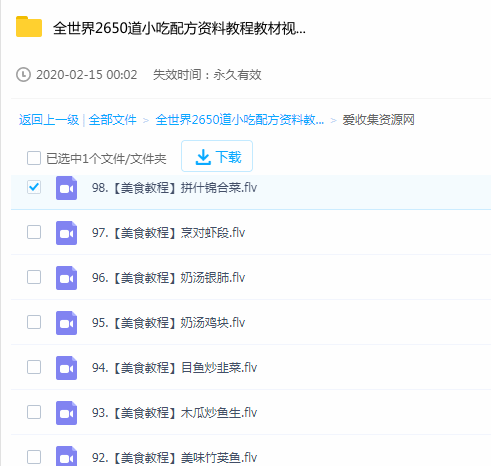Open file name 94.【美食教程】目鱼炒韭菜.flv
The height and width of the screenshot is (466, 491).
pyautogui.click(x=175, y=368)
